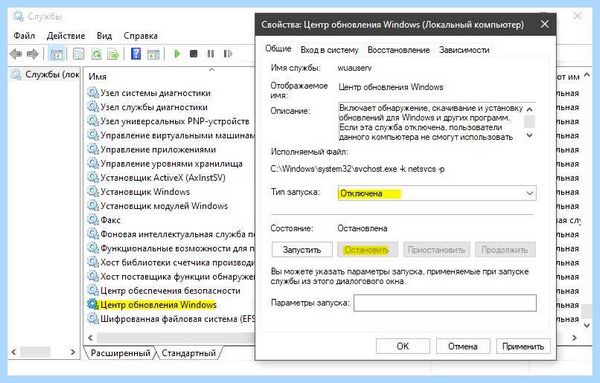Toggle the console tree toolbar icon
The image size is (600, 383).
57,54
